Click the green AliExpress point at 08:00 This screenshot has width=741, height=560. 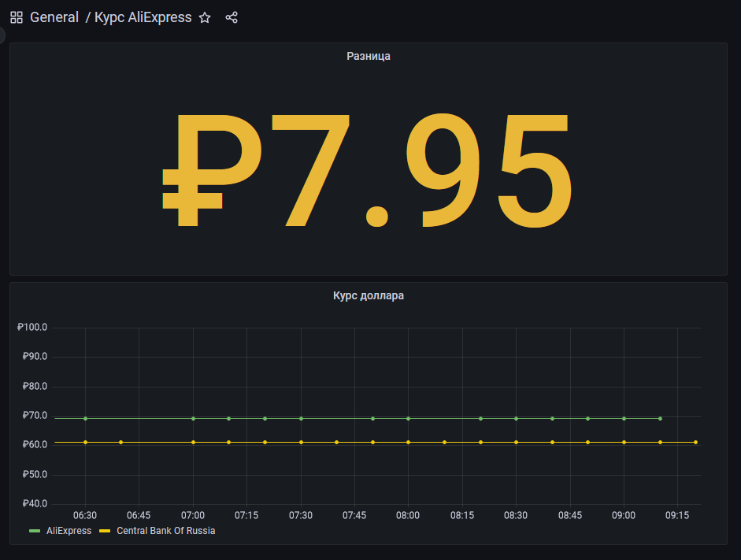tap(408, 418)
